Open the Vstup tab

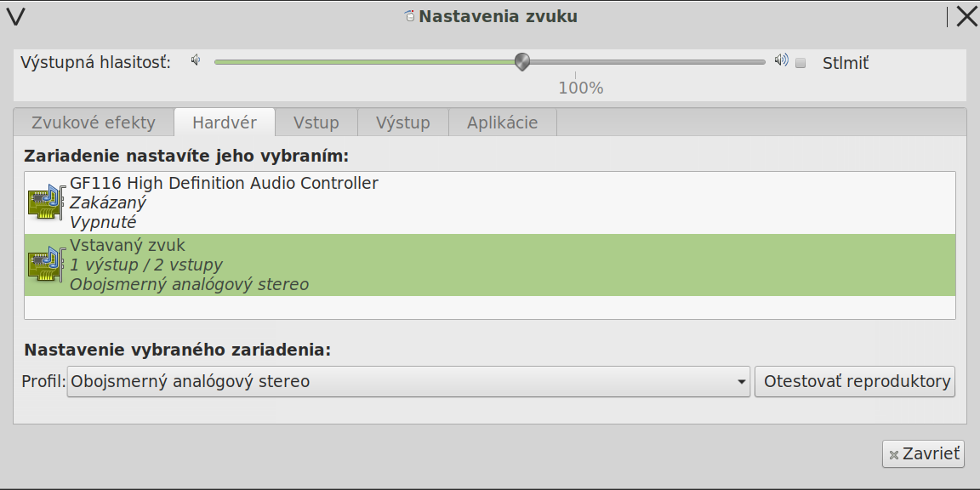(x=316, y=122)
